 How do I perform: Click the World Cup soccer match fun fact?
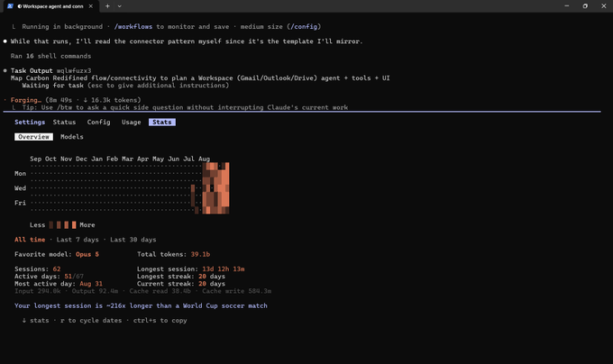click(141, 305)
